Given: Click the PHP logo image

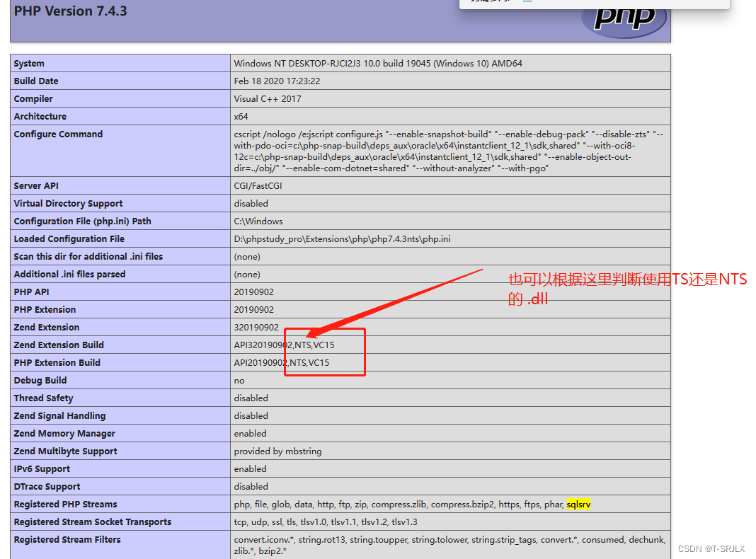Looking at the screenshot, I should point(624,21).
